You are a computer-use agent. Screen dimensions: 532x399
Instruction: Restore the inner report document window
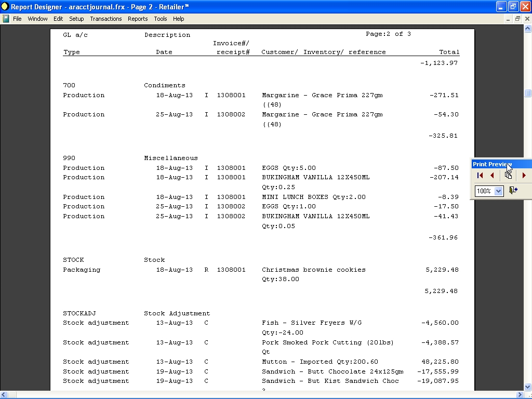[x=517, y=19]
